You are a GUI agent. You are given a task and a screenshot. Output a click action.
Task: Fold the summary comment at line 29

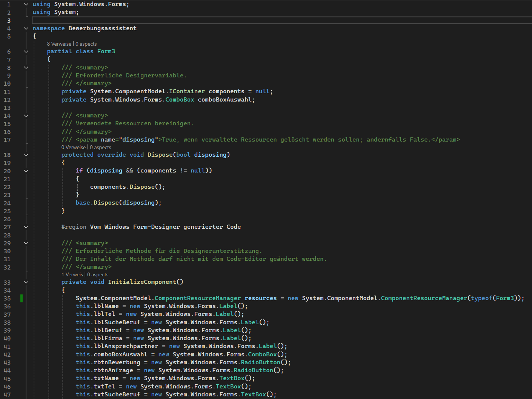(26, 243)
